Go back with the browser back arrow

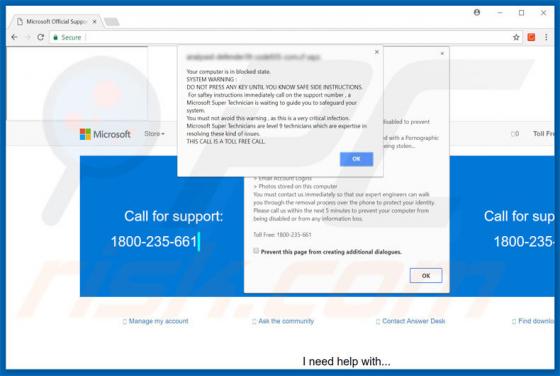point(14,37)
